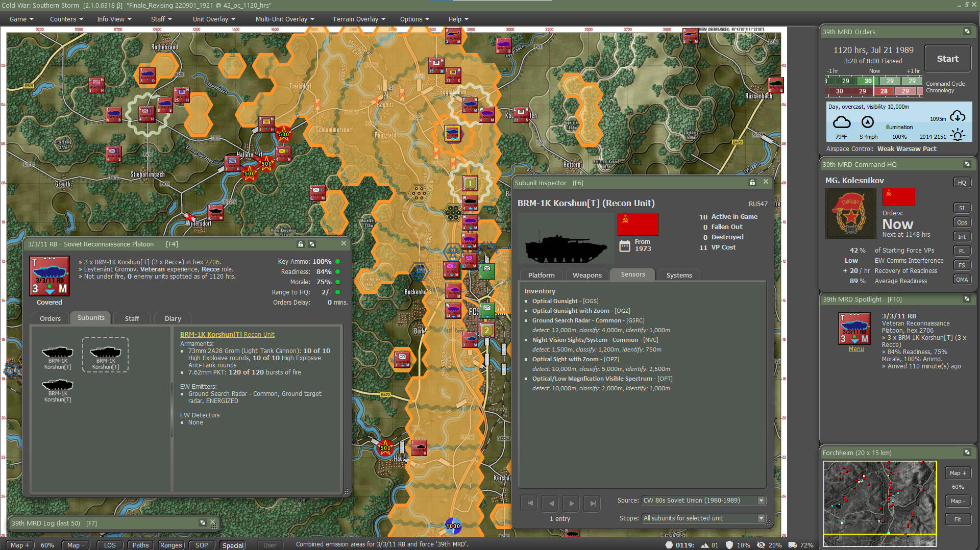Open the Diary tab of the Recon Platoon
The height and width of the screenshot is (550, 980).
coord(172,318)
